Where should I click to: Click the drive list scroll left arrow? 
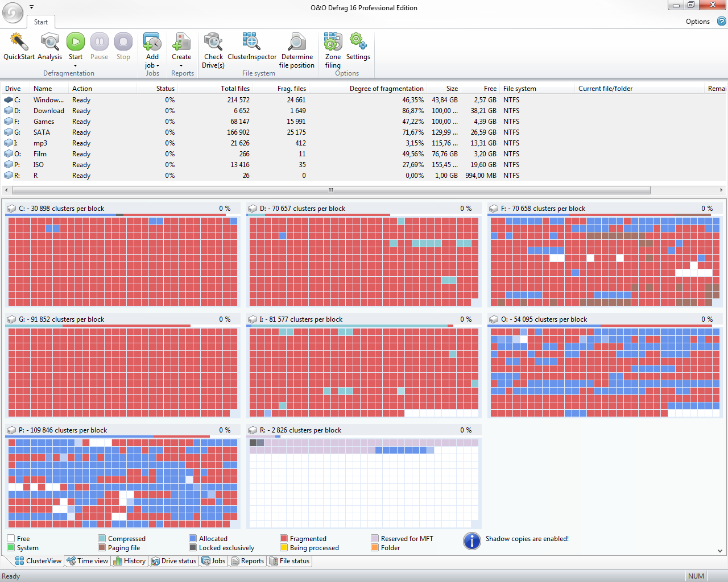(x=6, y=190)
